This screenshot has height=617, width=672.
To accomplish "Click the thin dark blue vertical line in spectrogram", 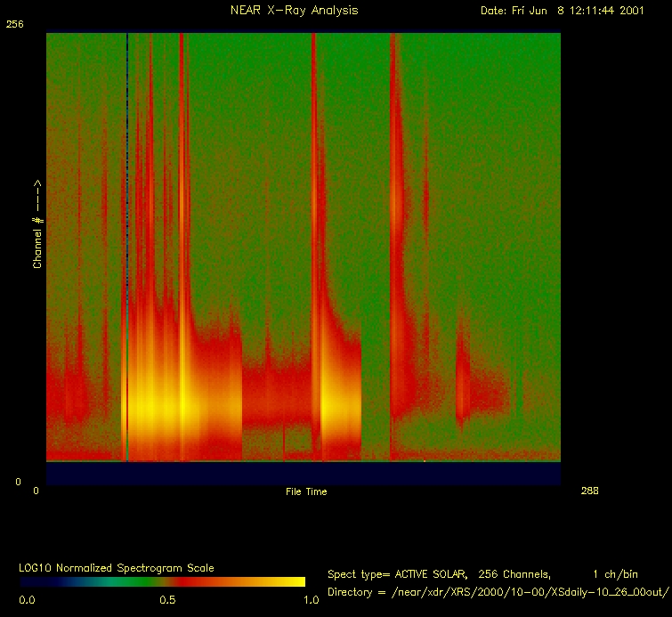I will point(127,178).
